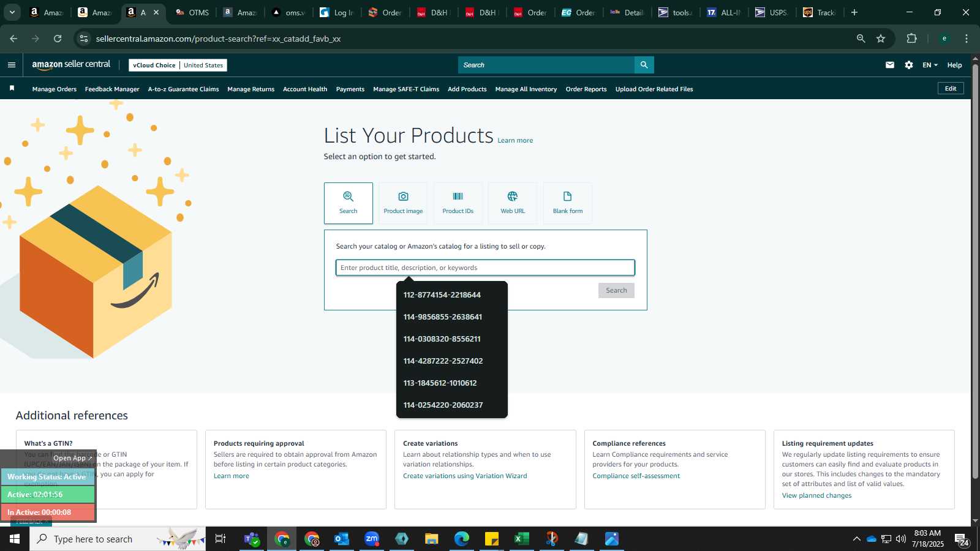
Task: Select the Web URL globe option
Action: click(x=513, y=203)
